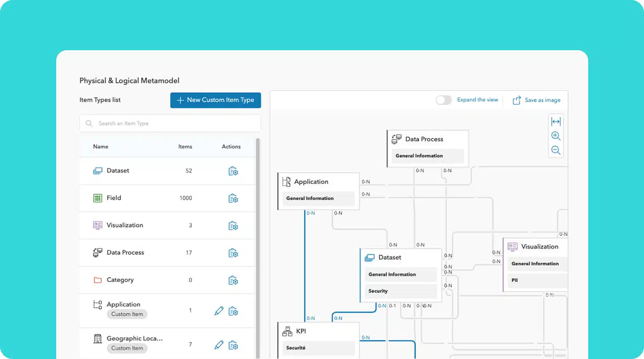Click the Save as image link
Image resolution: width=644 pixels, height=359 pixels.
[x=542, y=100]
